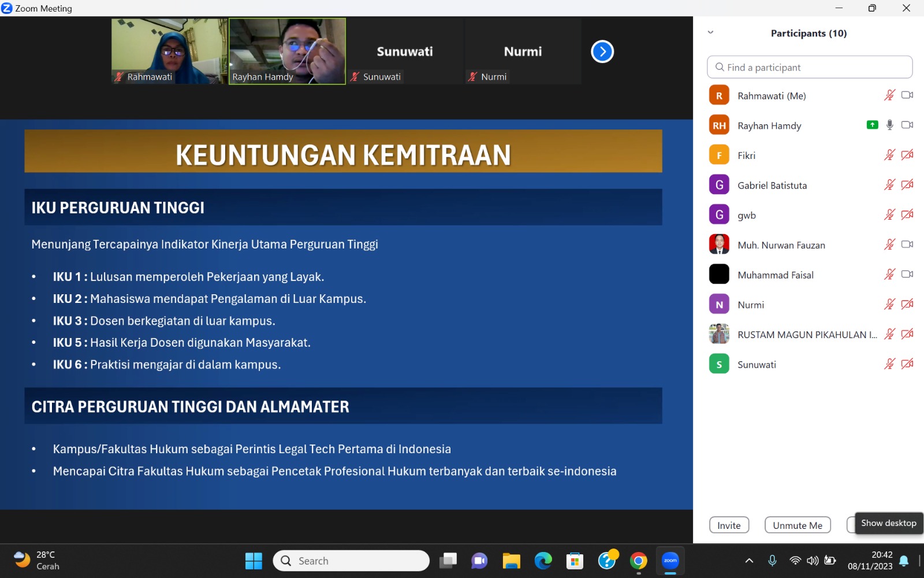Click the Find a participant field

tap(809, 67)
